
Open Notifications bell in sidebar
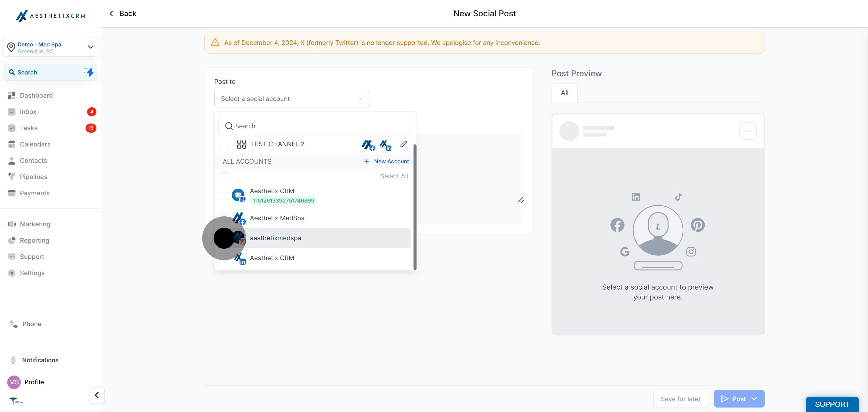[13, 360]
